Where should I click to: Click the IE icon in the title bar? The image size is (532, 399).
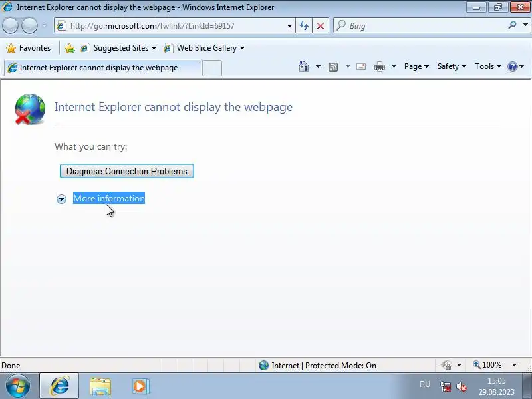7,7
